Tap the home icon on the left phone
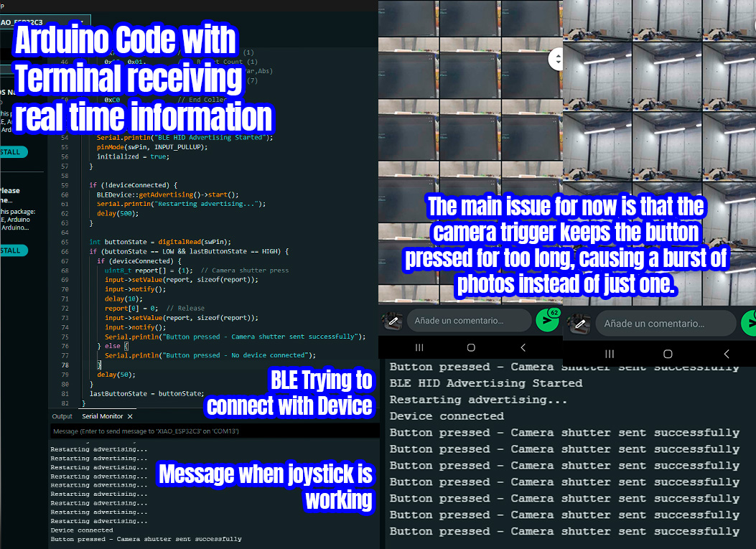Viewport: 756px width, 549px height. click(x=471, y=347)
